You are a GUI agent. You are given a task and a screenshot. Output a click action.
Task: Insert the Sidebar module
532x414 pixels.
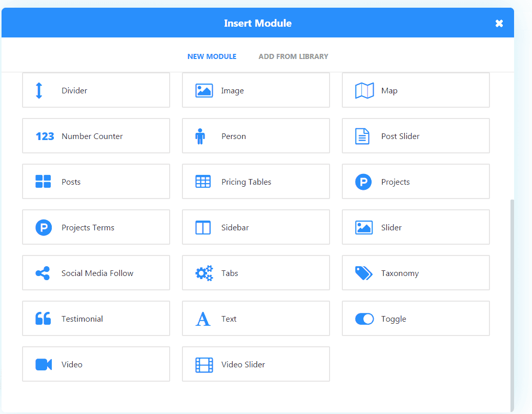coord(256,227)
